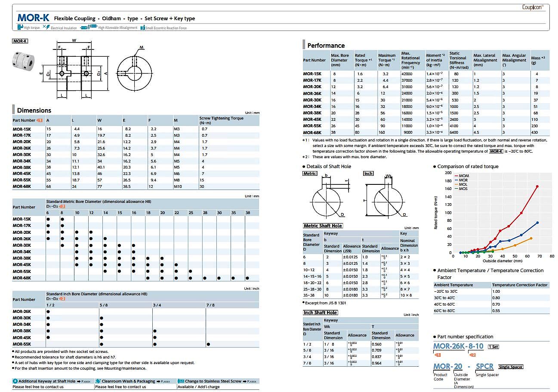Viewport: 558px width, 392px height.
Task: Open the Cleanroom Wash & Packaging page link
Action: [x=163, y=381]
